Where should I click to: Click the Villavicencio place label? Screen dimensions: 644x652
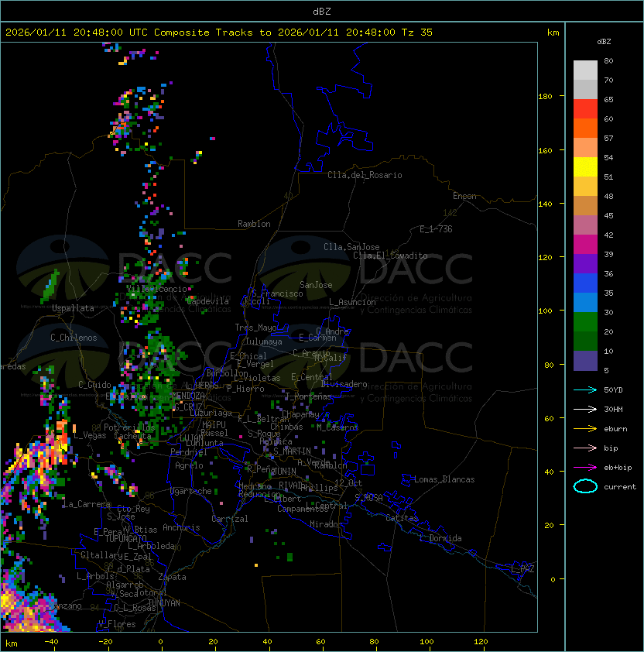[x=156, y=289]
